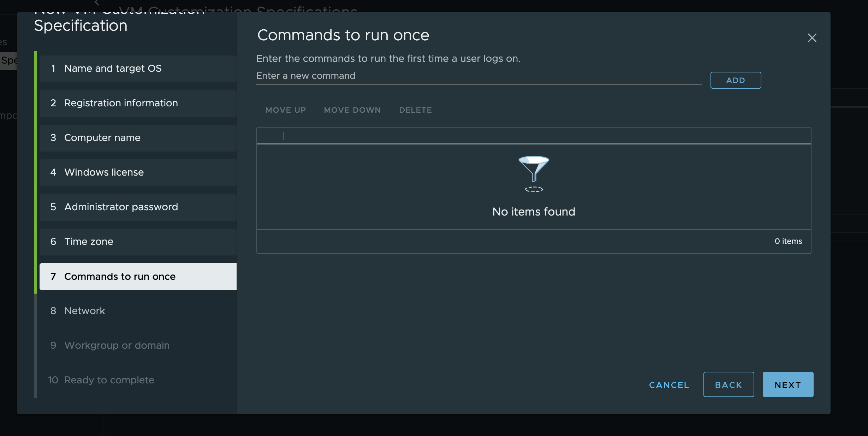Image resolution: width=868 pixels, height=436 pixels.
Task: Click the collapse chevron at the top left
Action: 97,3
